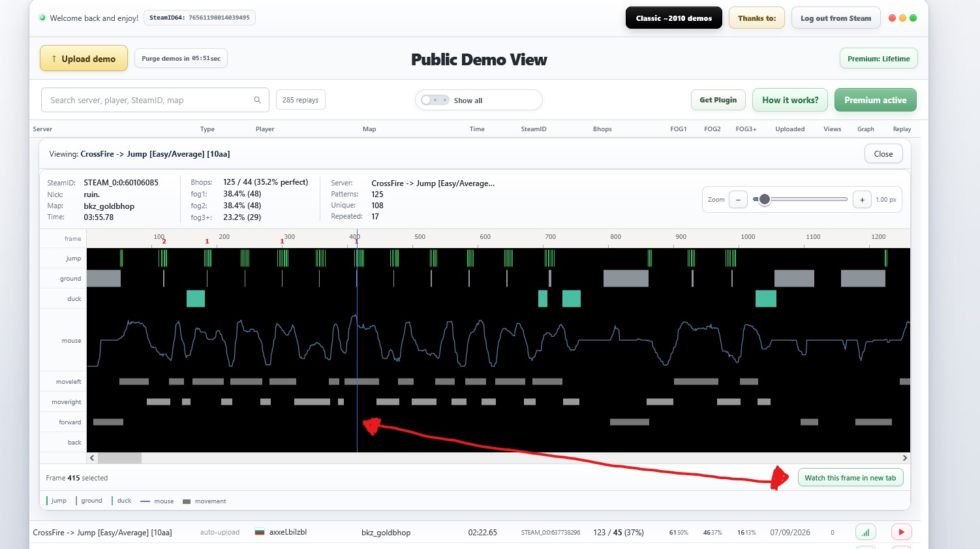
Task: Open Classic ~2010 demos
Action: (673, 18)
